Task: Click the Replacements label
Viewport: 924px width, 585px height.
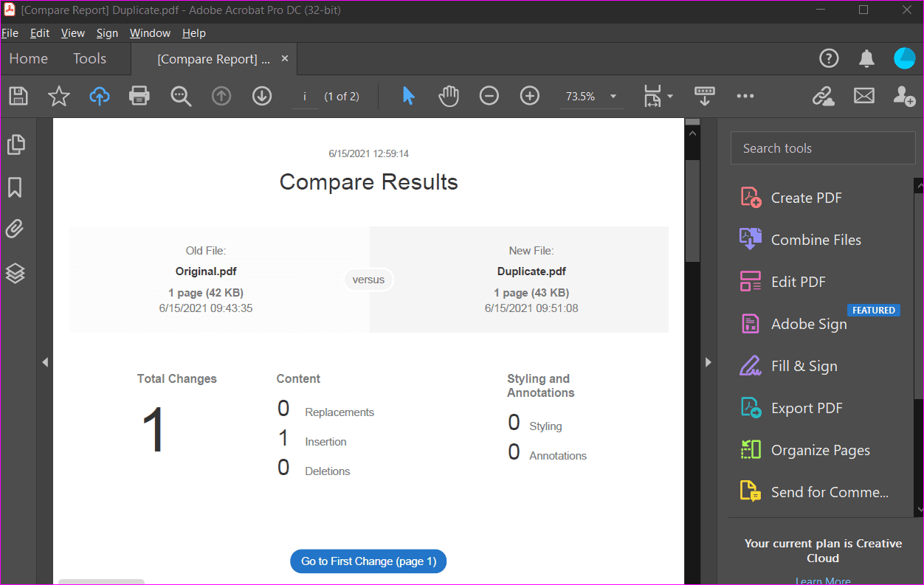Action: pos(339,412)
